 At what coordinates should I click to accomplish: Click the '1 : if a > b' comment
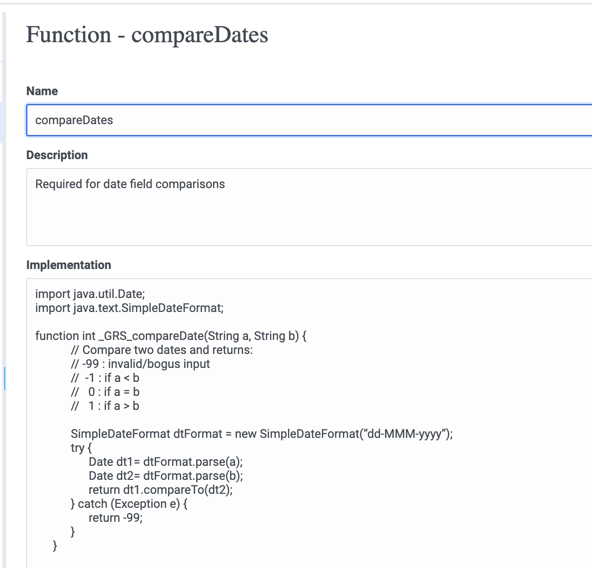(x=105, y=406)
